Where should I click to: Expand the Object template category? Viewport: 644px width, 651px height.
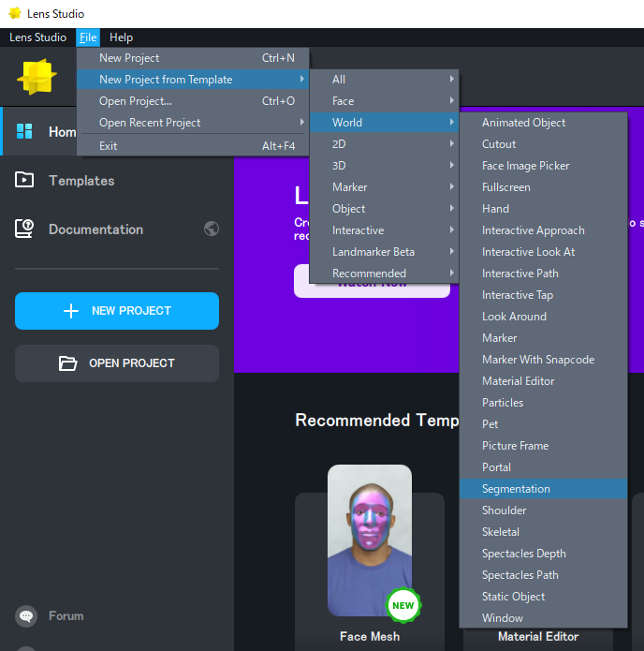coord(384,209)
